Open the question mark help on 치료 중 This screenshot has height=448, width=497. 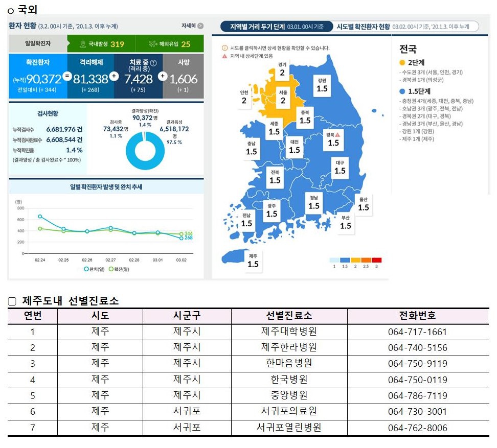pyautogui.click(x=153, y=62)
